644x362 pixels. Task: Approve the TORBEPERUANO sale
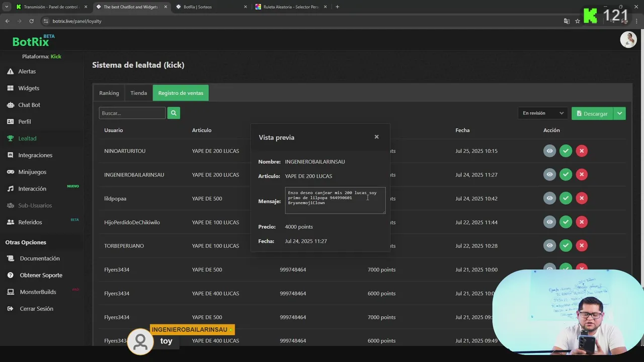pyautogui.click(x=566, y=245)
